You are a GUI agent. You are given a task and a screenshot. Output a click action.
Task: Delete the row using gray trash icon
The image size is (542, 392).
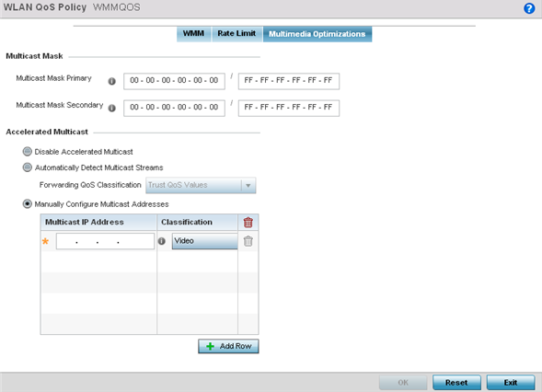coord(248,241)
